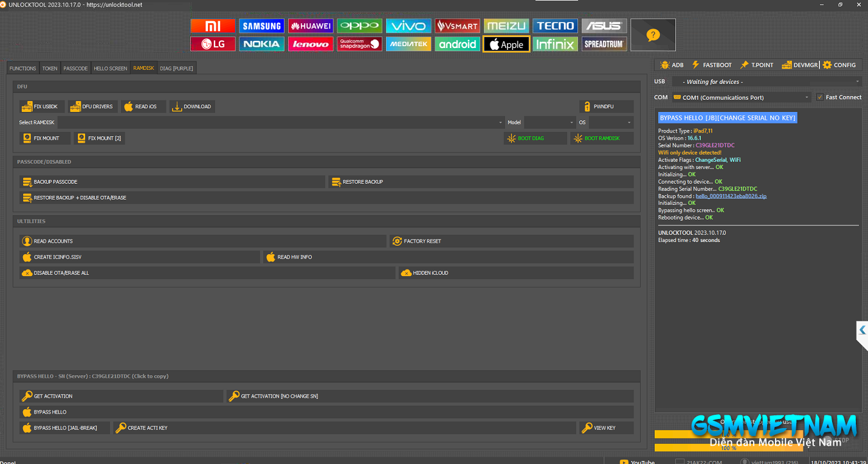Click the READ ACCOUNTS button
The width and height of the screenshot is (868, 464).
(202, 241)
